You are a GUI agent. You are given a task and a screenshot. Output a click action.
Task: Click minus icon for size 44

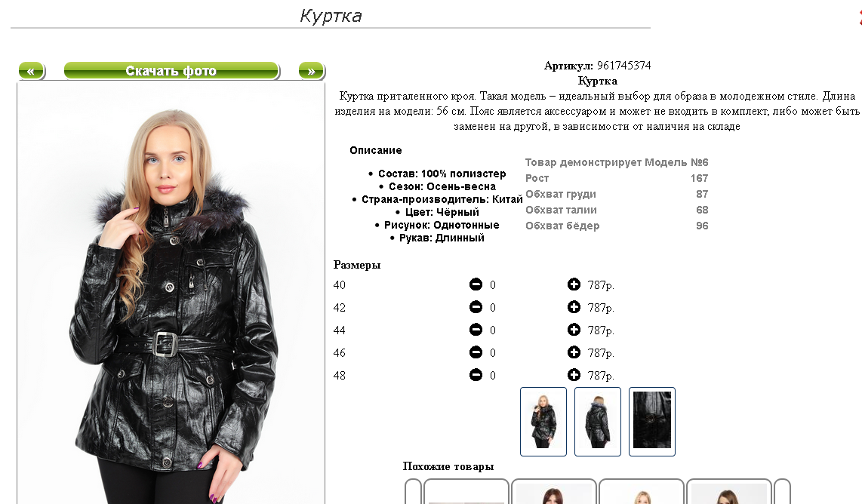476,329
